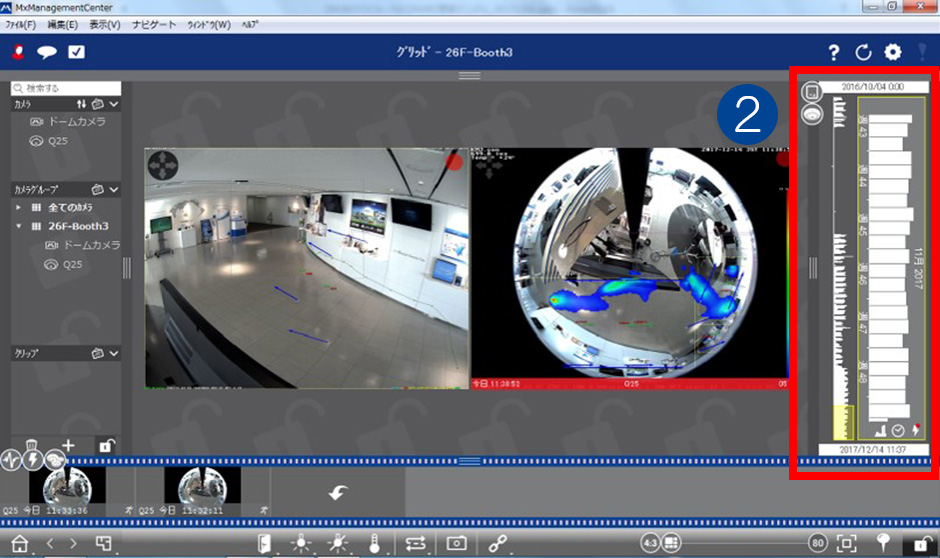
Task: Click the folder icon in カメラ header
Action: point(98,104)
